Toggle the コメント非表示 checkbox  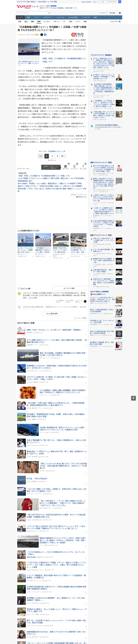pos(75,318)
